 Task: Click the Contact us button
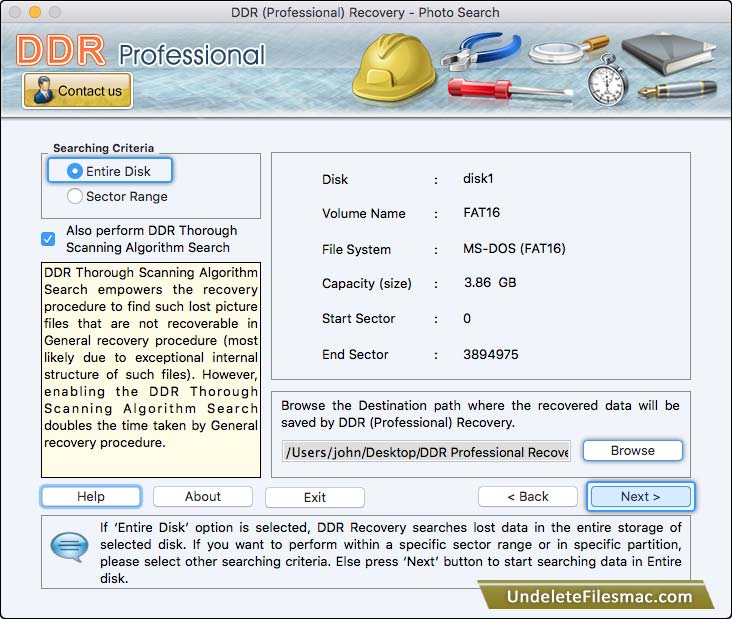pyautogui.click(x=77, y=91)
